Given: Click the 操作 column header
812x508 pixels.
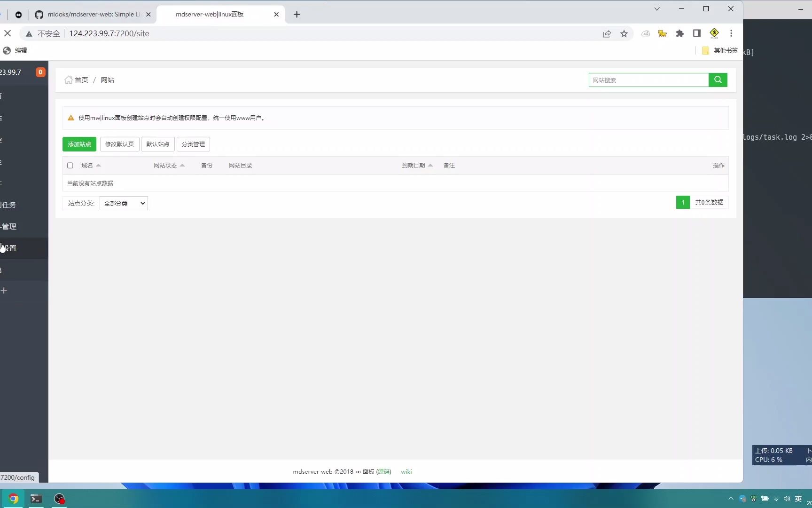Looking at the screenshot, I should (718, 166).
